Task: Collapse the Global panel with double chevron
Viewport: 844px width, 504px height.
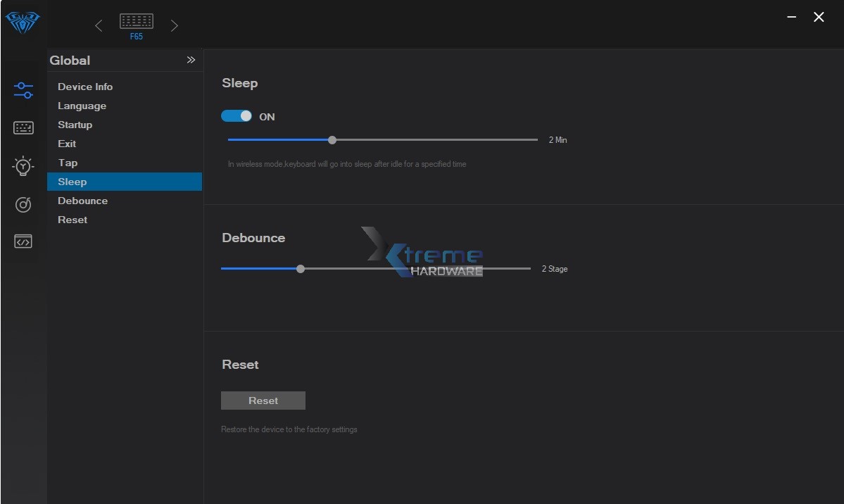Action: tap(191, 61)
